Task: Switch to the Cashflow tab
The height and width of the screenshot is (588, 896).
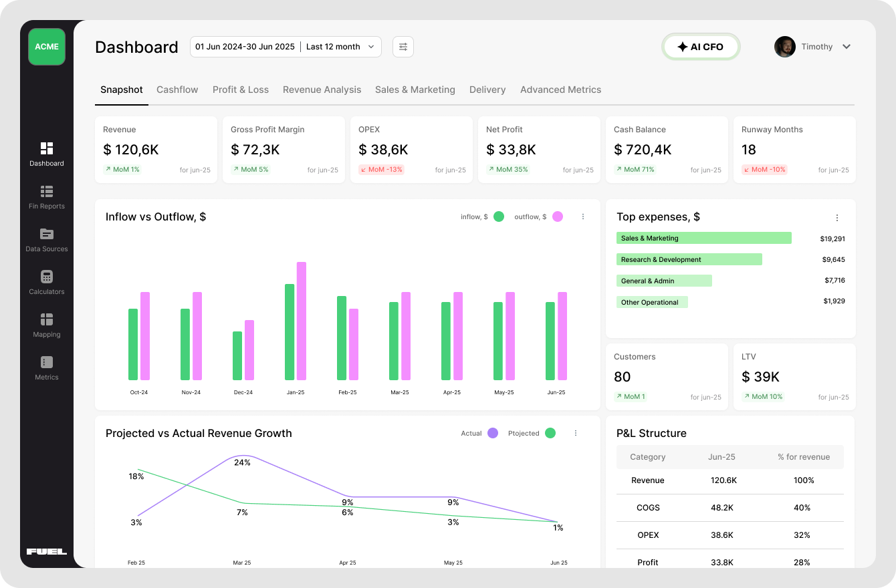Action: [177, 90]
